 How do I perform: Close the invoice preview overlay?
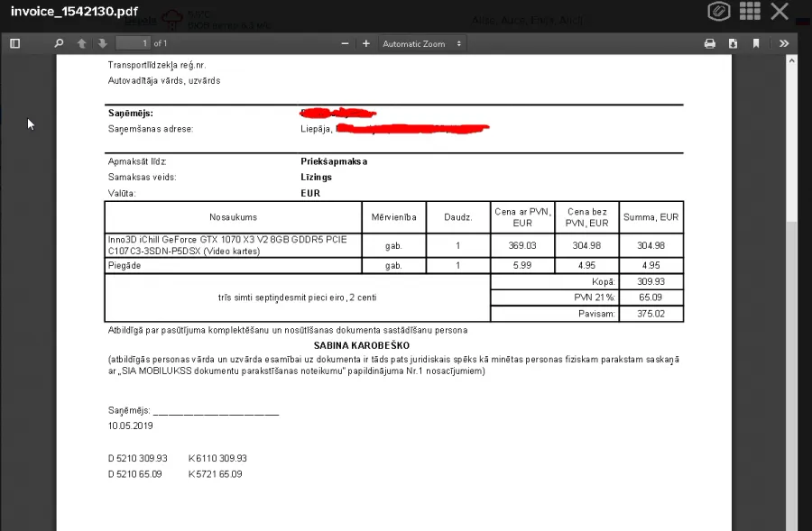click(780, 11)
